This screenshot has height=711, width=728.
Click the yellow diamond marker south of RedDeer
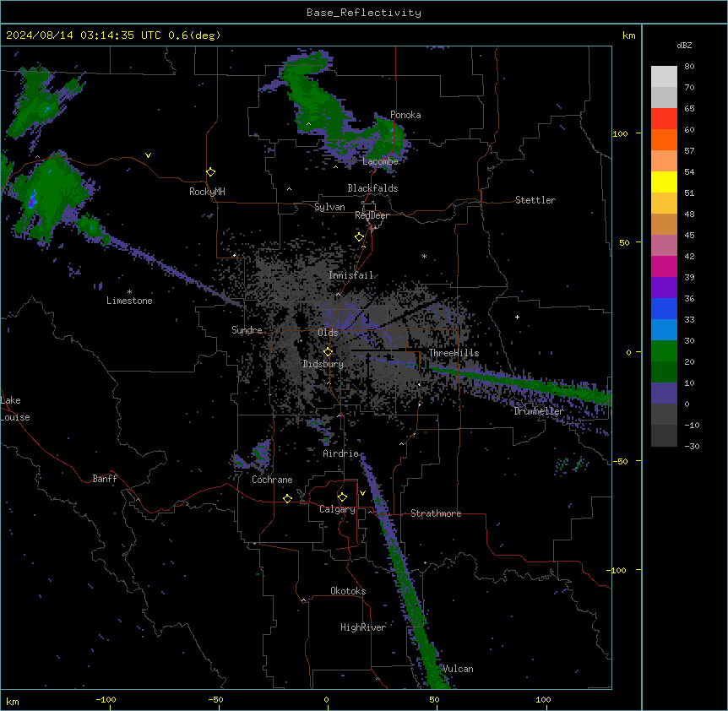(360, 237)
